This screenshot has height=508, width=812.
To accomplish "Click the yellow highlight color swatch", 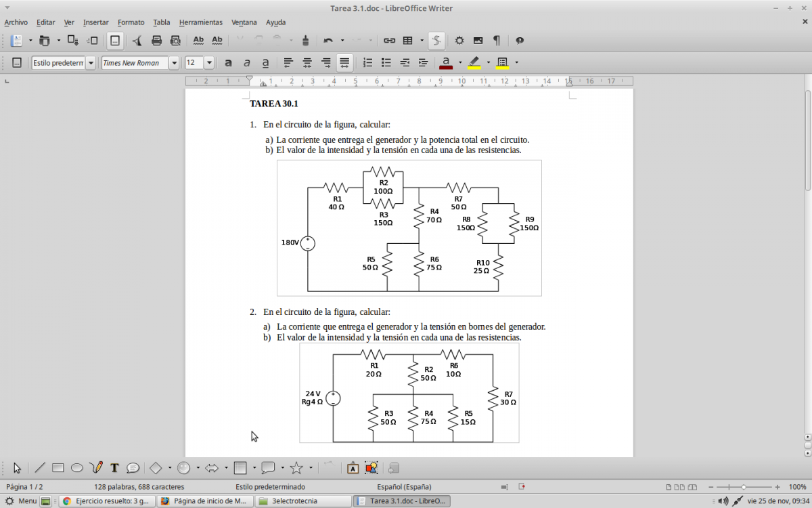I will click(x=474, y=63).
